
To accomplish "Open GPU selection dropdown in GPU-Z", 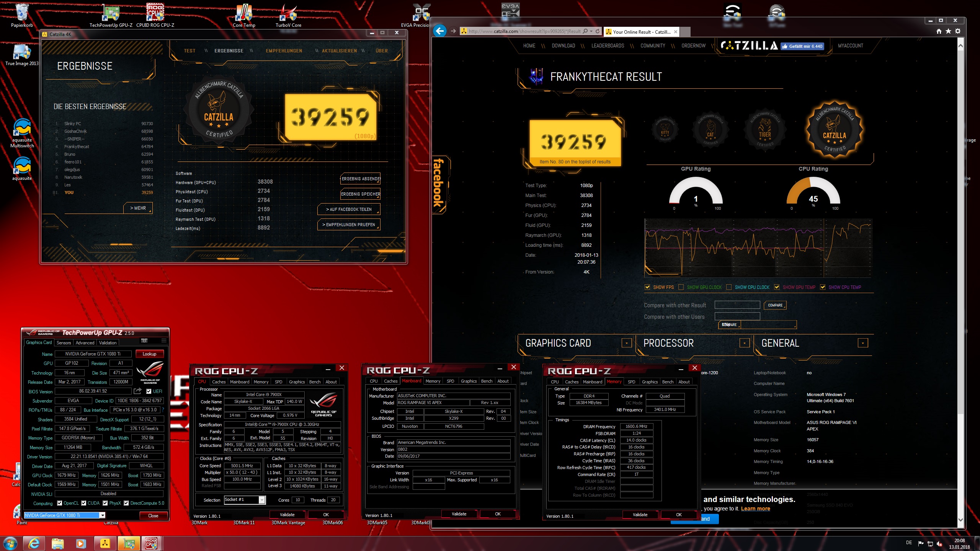I will [103, 515].
